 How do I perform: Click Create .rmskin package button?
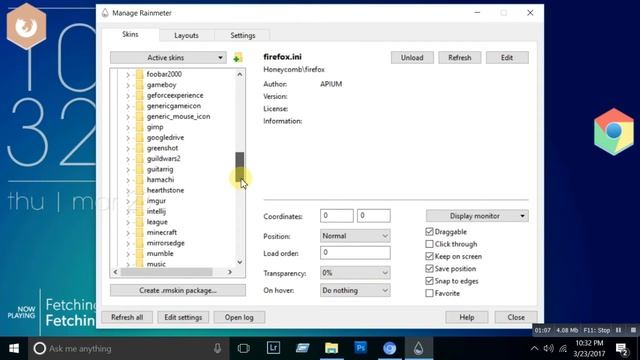[178, 290]
